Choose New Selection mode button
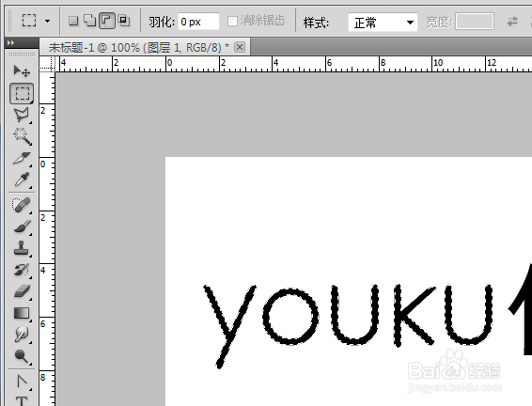The width and height of the screenshot is (532, 406). coord(73,21)
